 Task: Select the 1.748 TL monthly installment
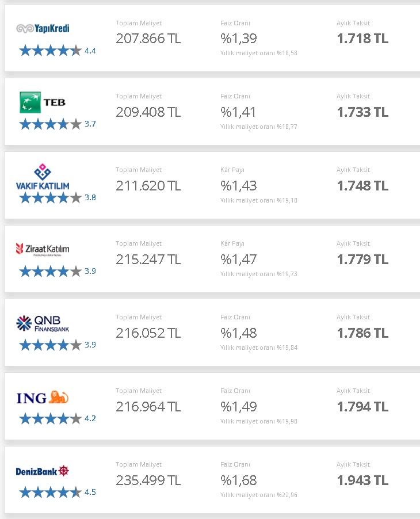coord(362,186)
